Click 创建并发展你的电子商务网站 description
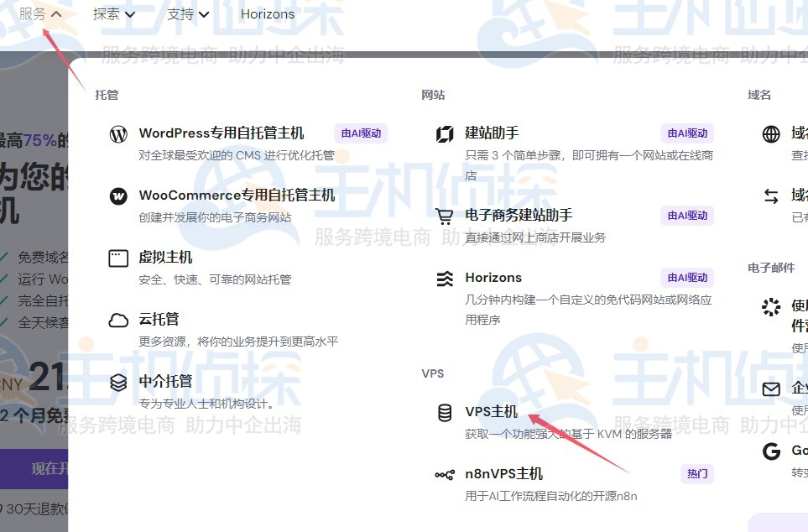This screenshot has height=532, width=808. click(215, 217)
